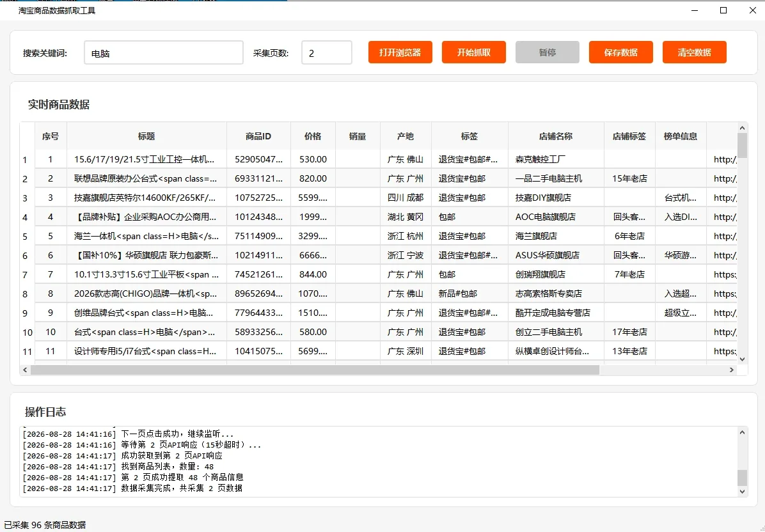Select shop cell 森克触控工厂
765x532 pixels.
[556, 159]
